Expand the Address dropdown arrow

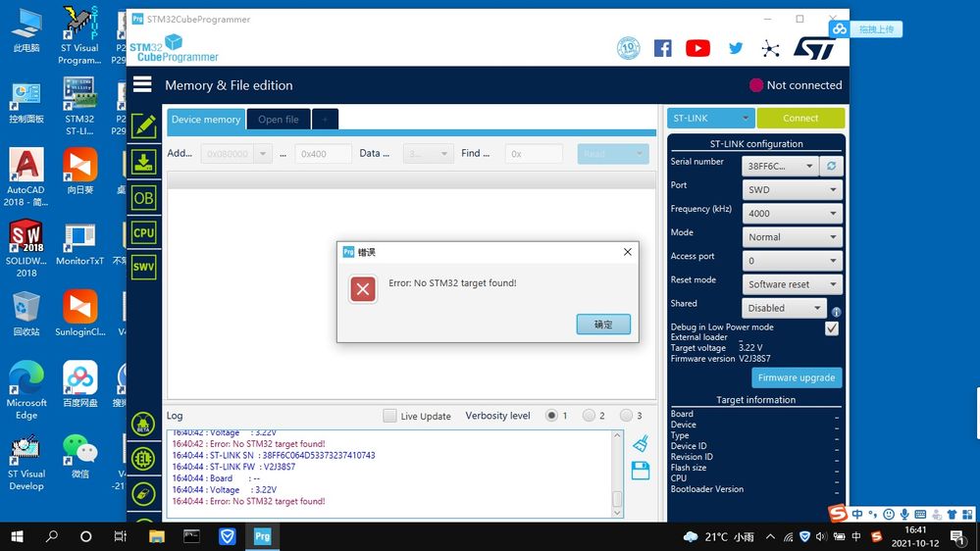click(x=263, y=154)
